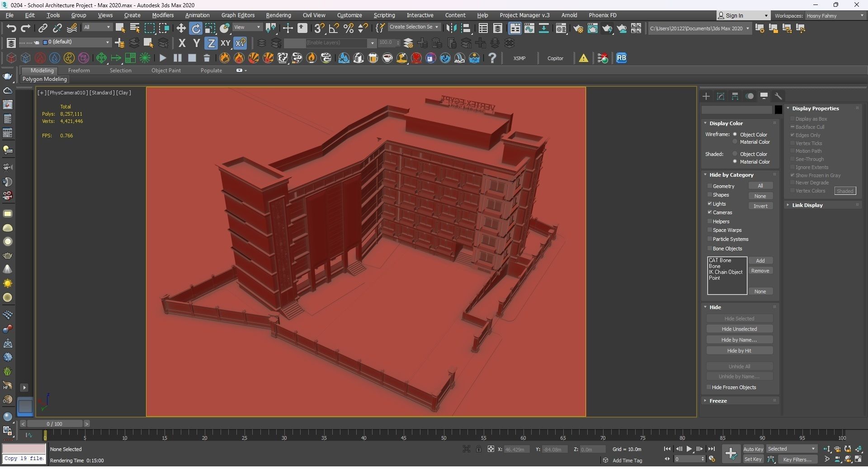868x470 pixels.
Task: Restrict axis to XY plane
Action: [x=225, y=43]
